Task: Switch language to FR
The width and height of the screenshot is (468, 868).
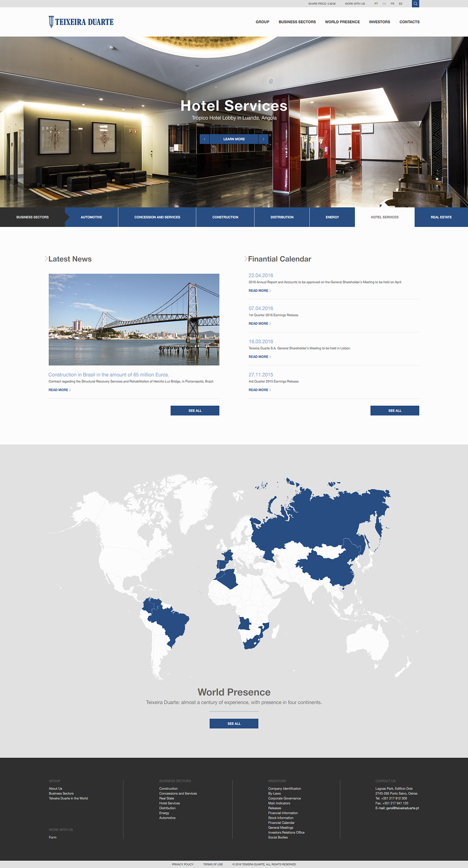Action: [393, 4]
